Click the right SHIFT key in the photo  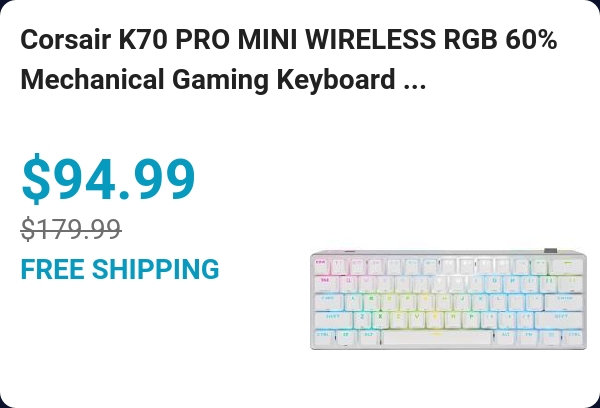click(x=560, y=318)
